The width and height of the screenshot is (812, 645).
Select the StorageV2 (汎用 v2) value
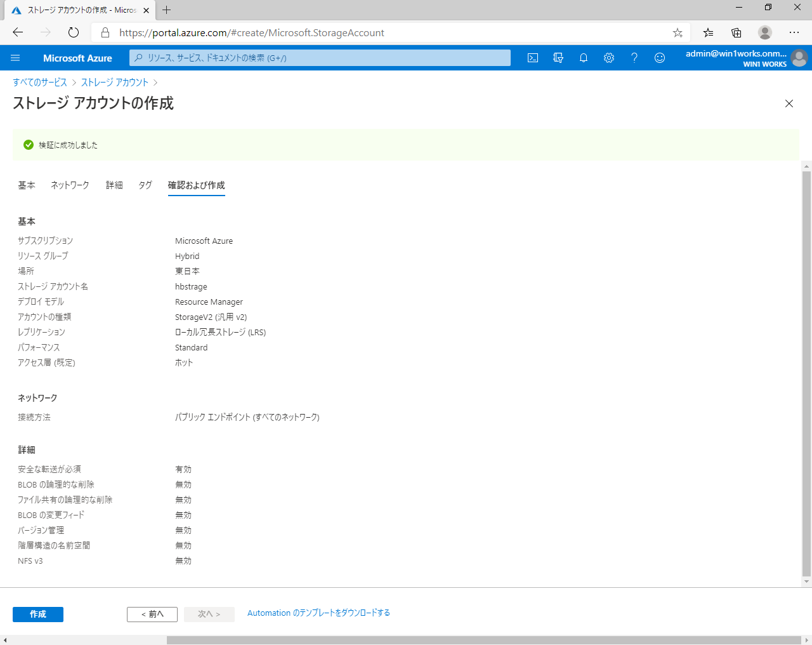211,317
